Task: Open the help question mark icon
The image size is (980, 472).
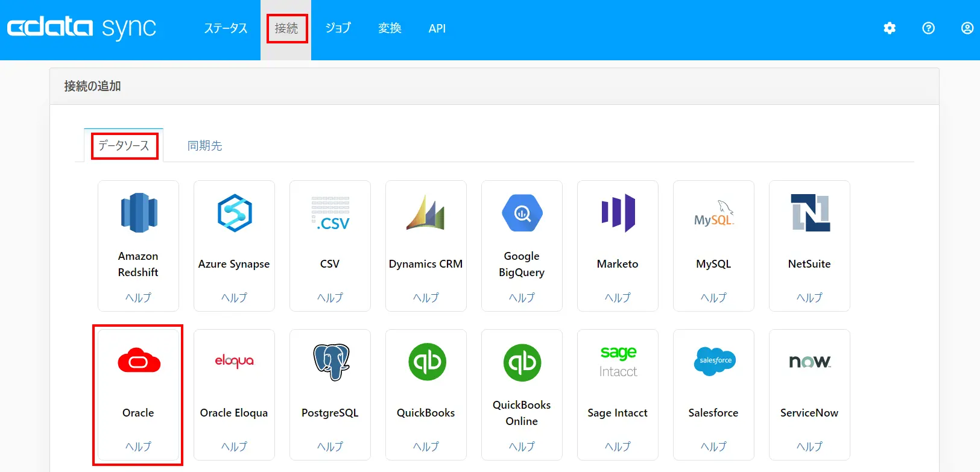Action: (x=929, y=28)
